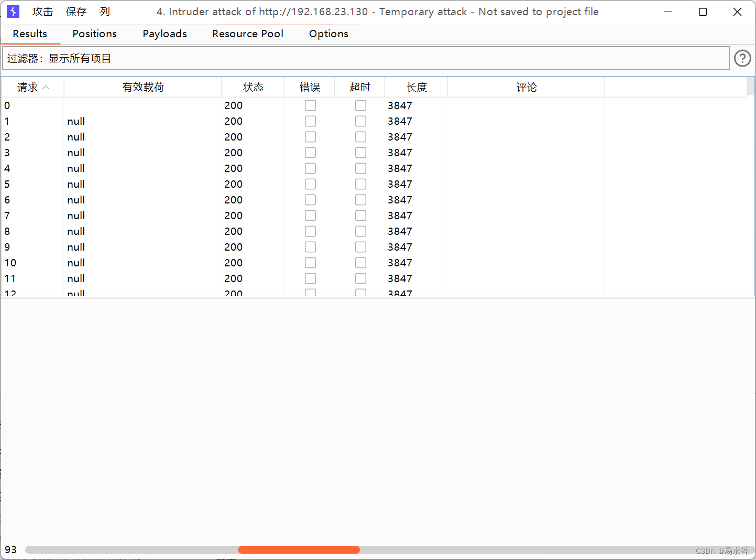Viewport: 756px width, 560px height.
Task: Toggle sort arrow on 请求 column header
Action: [46, 88]
